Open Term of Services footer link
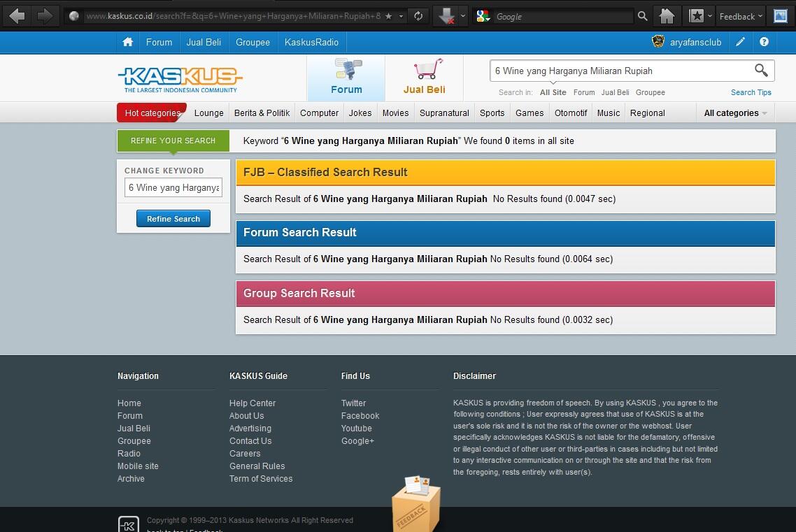The width and height of the screenshot is (796, 532). point(261,479)
